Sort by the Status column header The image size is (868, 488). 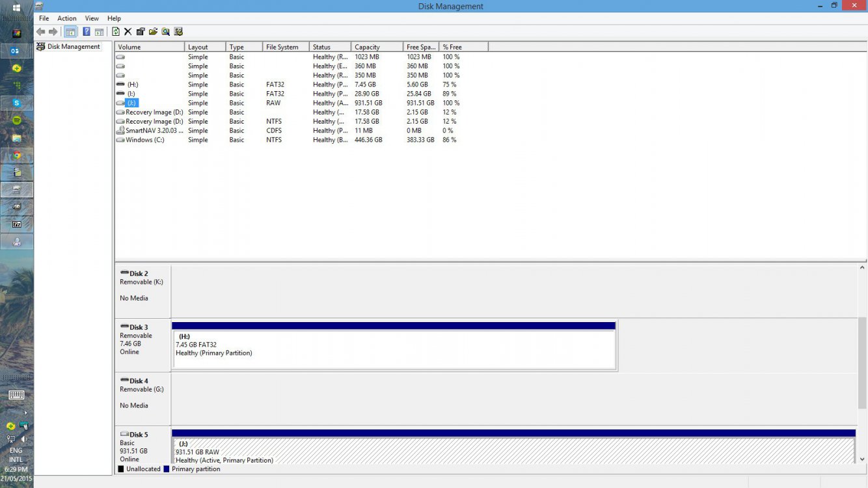tap(330, 47)
